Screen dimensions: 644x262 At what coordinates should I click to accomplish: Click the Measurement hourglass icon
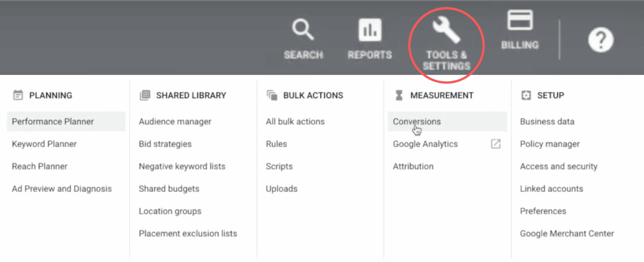(399, 95)
